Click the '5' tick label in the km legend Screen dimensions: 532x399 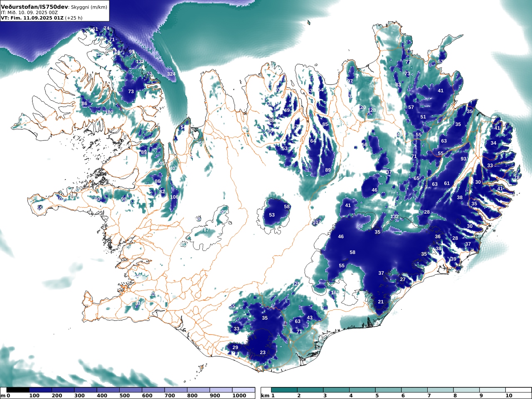(x=377, y=396)
